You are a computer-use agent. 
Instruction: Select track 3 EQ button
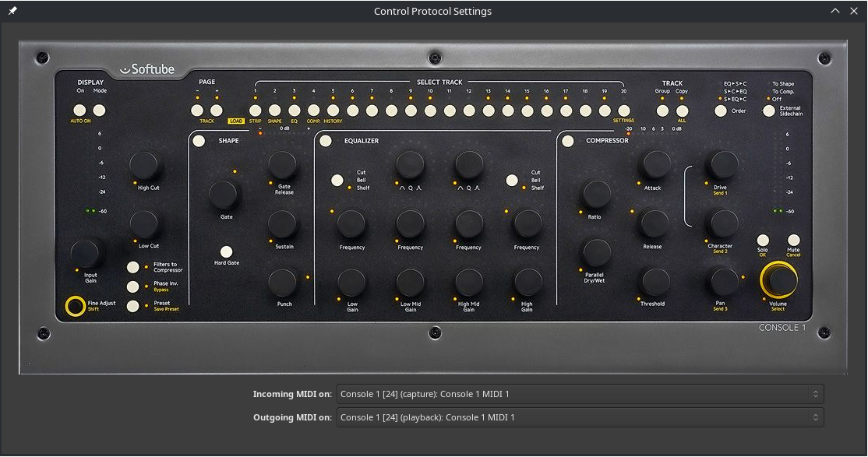(294, 110)
